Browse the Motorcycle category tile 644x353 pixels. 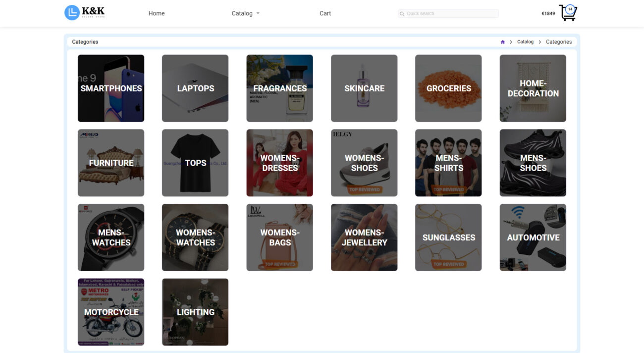point(111,312)
